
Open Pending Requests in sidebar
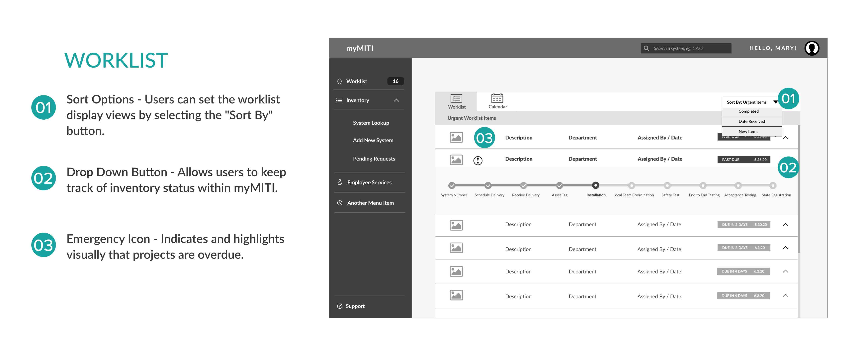coord(374,159)
